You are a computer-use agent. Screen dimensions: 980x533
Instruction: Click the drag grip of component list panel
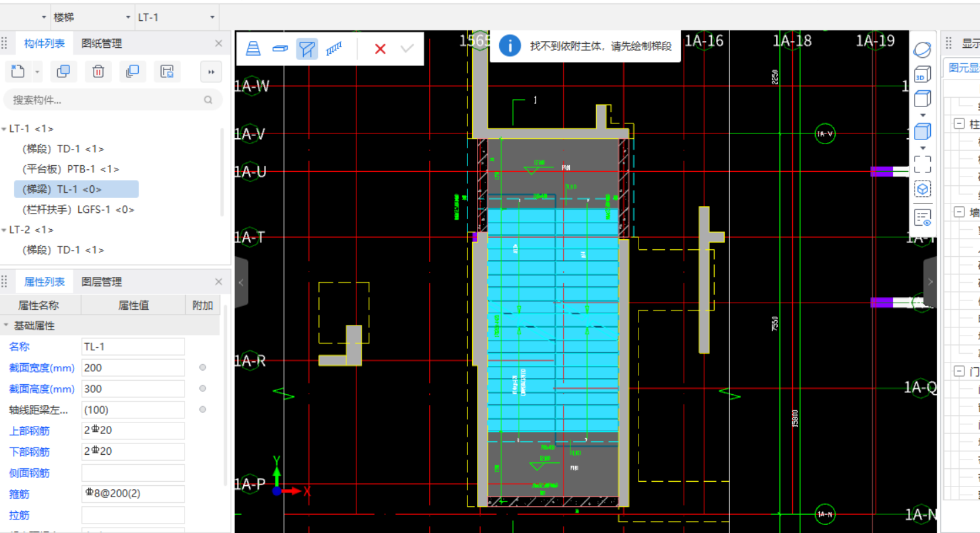pyautogui.click(x=4, y=43)
